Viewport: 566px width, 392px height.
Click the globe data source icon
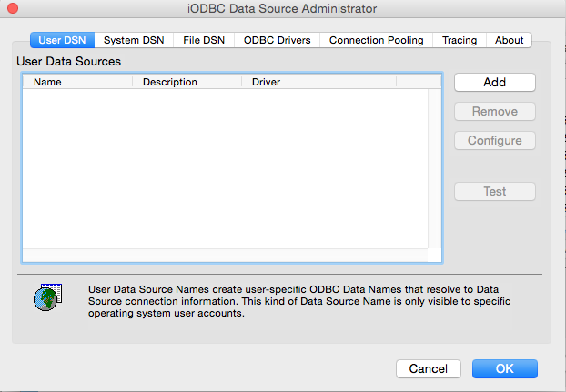coord(48,297)
